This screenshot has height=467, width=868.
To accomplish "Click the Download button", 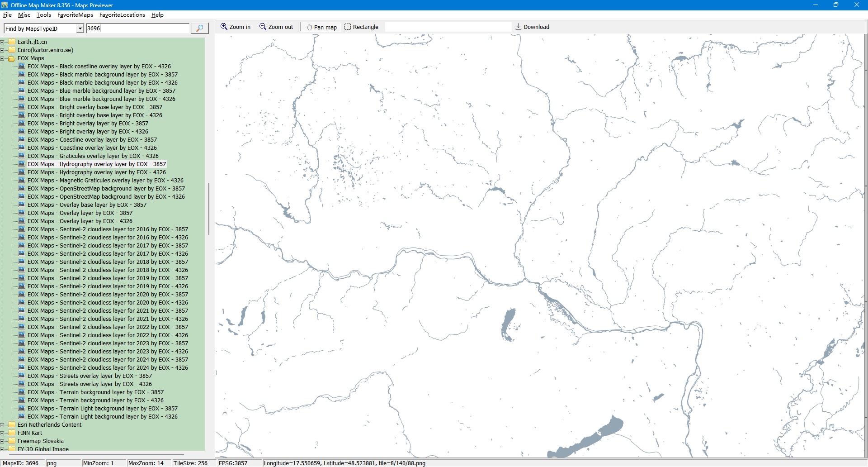I will point(532,27).
